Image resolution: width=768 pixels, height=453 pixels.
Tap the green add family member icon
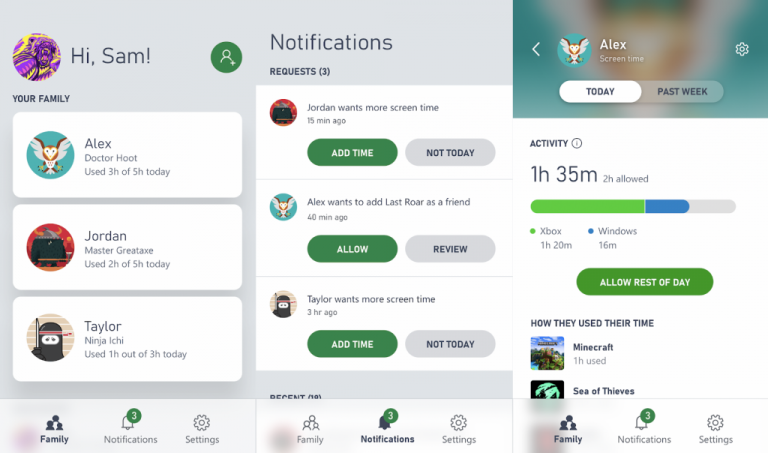[226, 57]
